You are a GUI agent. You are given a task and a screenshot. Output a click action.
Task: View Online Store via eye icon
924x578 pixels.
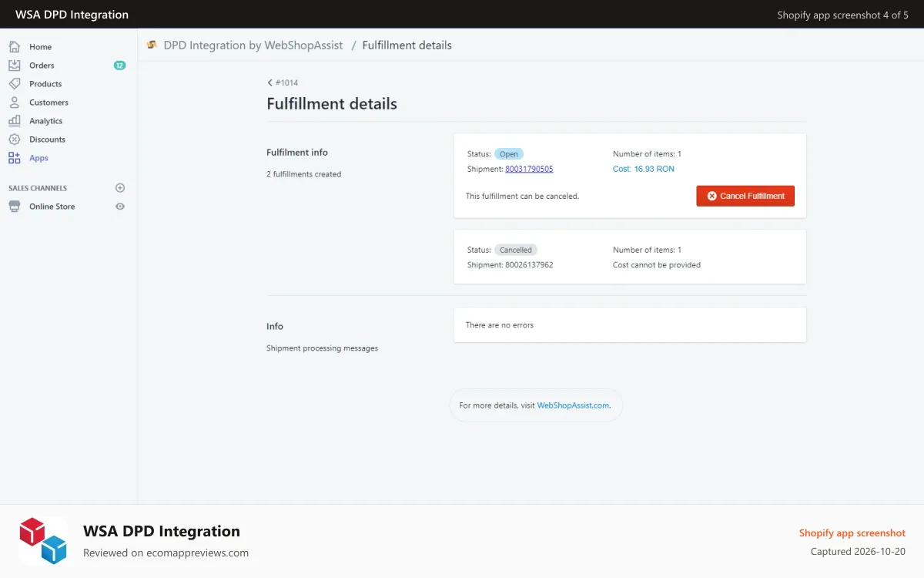(120, 207)
